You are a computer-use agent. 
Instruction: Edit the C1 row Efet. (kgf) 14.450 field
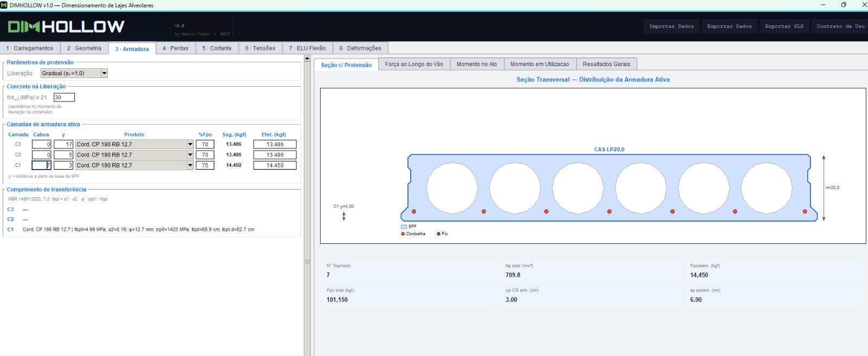275,165
